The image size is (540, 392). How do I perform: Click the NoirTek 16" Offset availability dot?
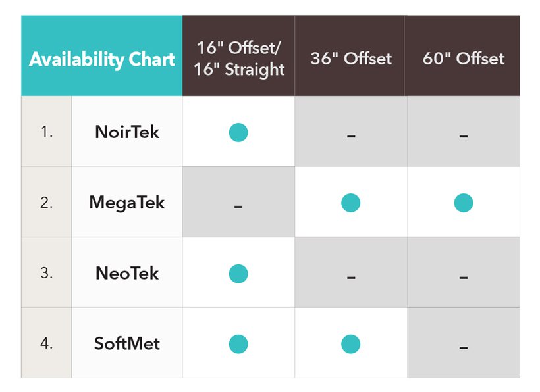[238, 132]
